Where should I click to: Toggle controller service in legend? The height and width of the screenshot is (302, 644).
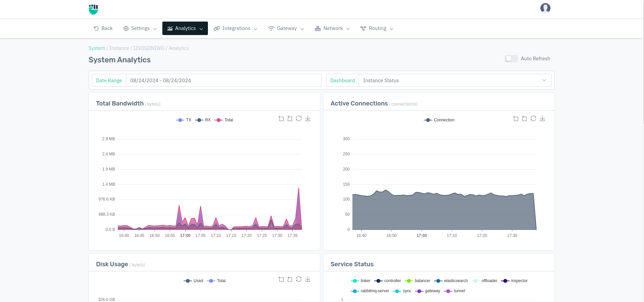387,281
